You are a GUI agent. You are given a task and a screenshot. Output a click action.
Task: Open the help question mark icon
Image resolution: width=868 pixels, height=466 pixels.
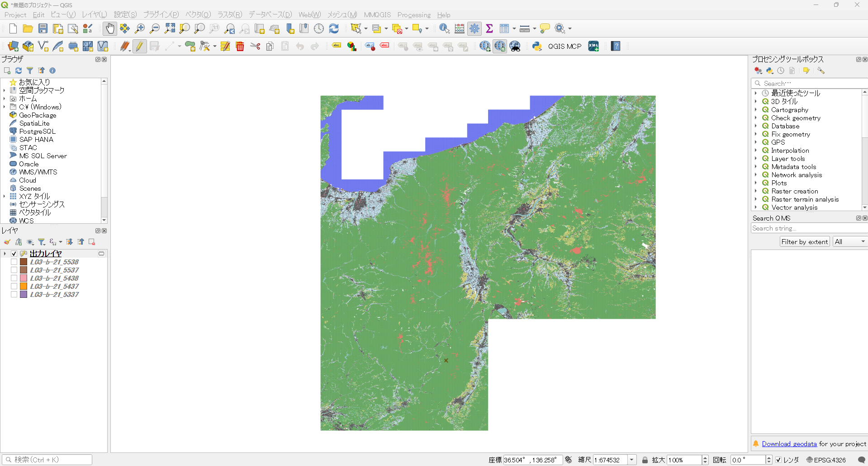(616, 46)
